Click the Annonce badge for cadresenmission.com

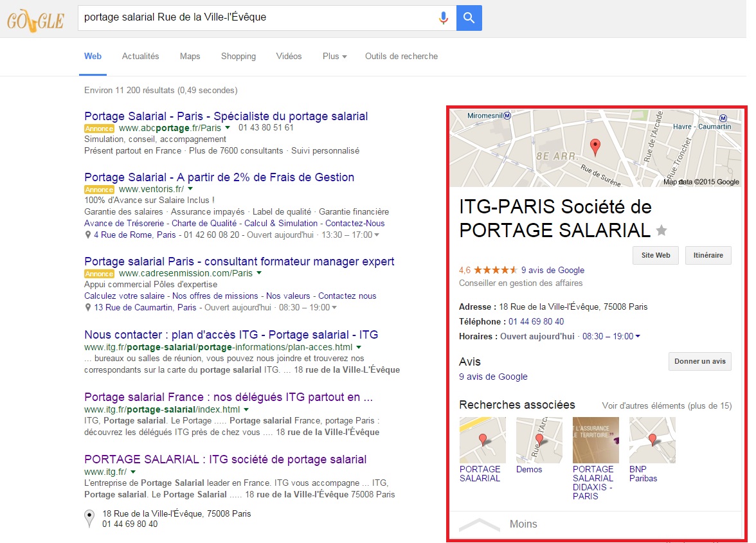99,274
